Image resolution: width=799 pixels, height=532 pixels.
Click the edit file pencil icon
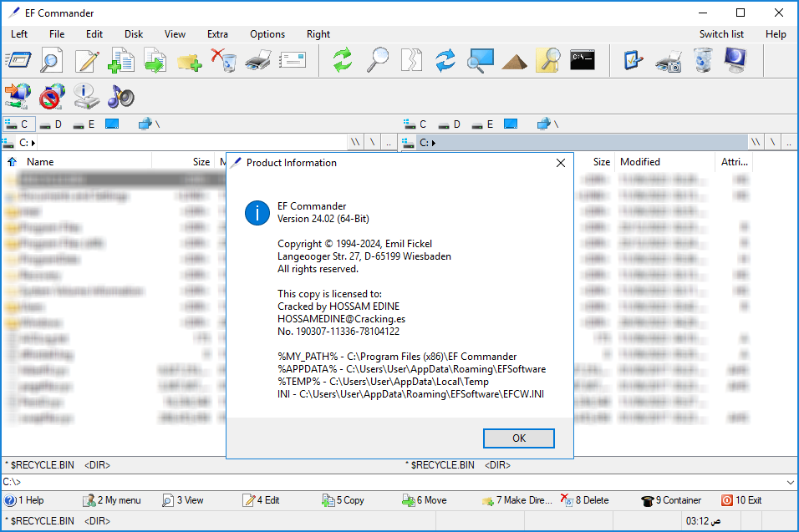(x=87, y=60)
